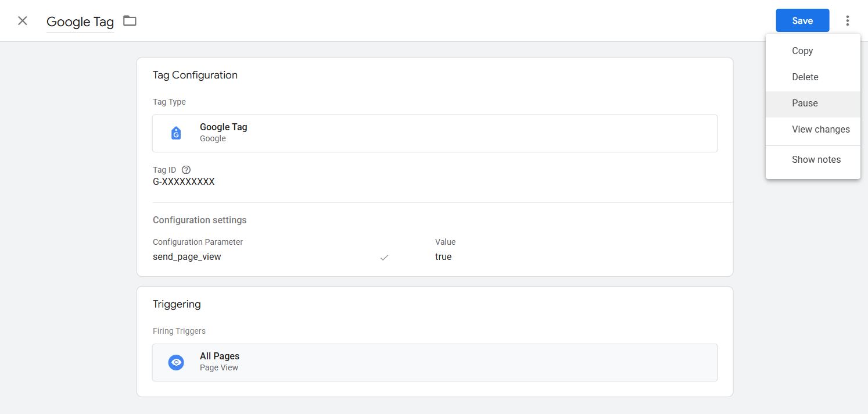The height and width of the screenshot is (414, 868).
Task: Click the All Pages trigger eye icon
Action: (176, 362)
